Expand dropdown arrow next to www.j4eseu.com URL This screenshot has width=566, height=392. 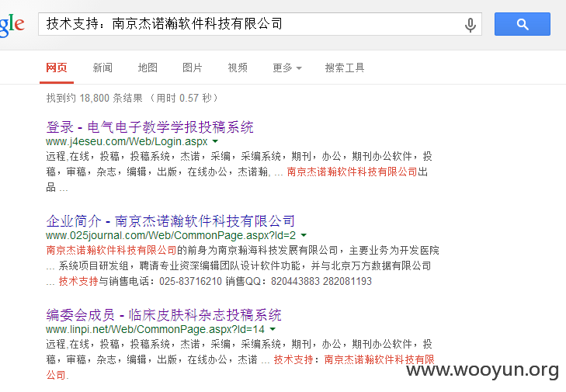(x=215, y=141)
